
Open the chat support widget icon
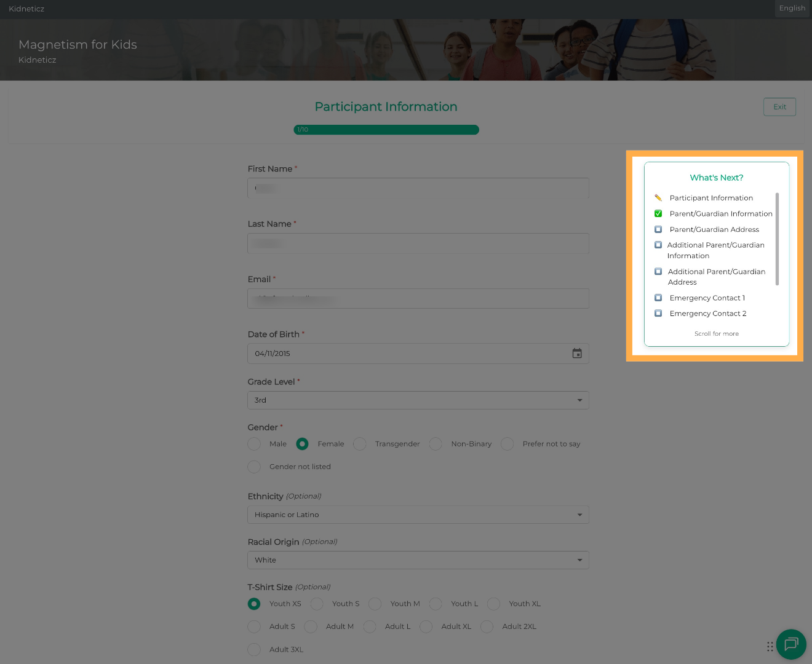pos(791,644)
